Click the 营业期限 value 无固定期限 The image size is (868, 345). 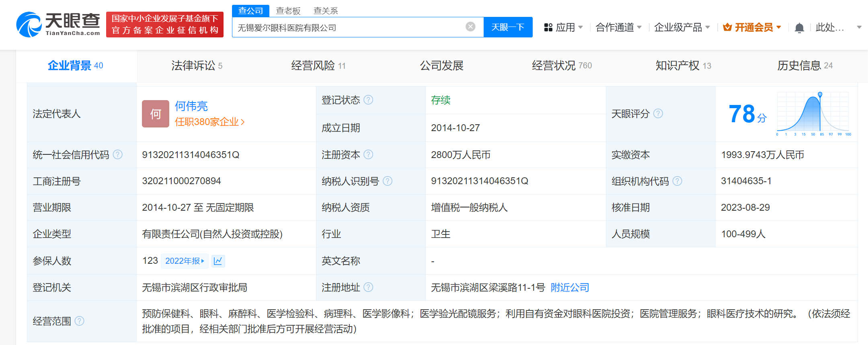pyautogui.click(x=230, y=207)
